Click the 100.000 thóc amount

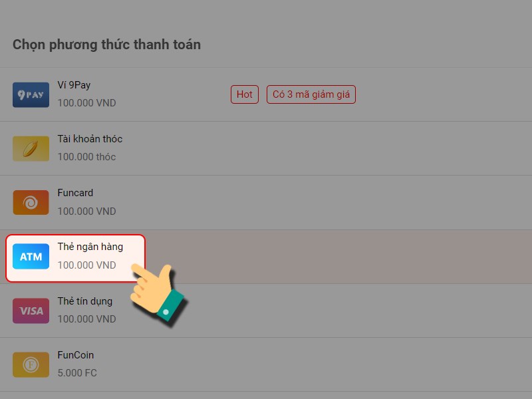click(x=87, y=157)
